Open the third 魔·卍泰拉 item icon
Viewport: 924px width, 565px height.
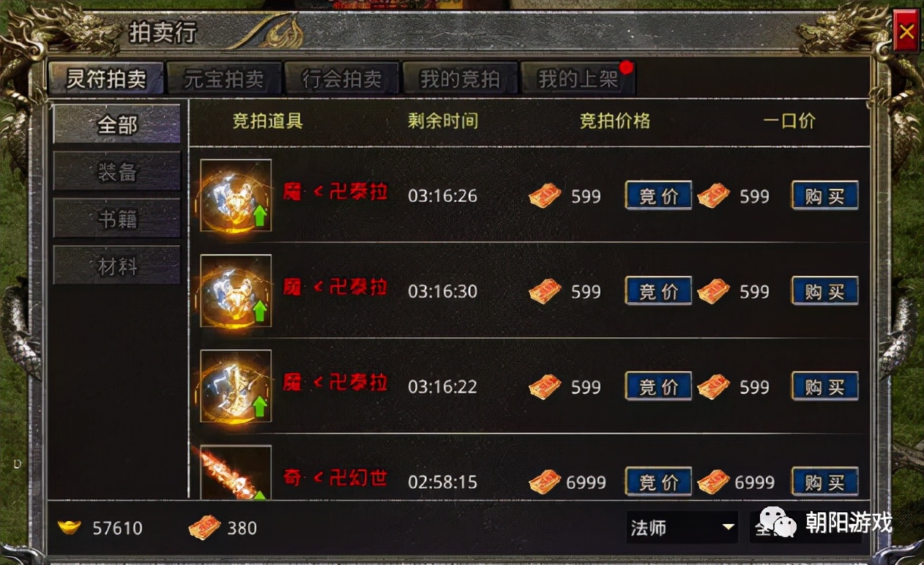click(236, 386)
